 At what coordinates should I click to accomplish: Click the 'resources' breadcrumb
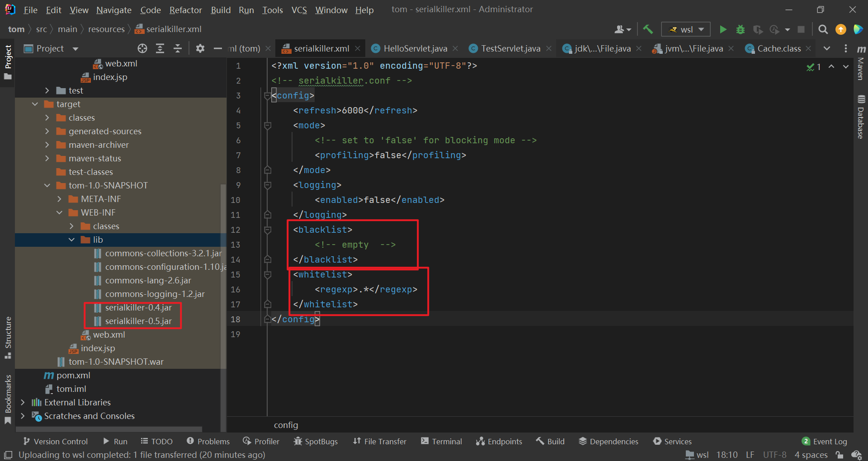pos(106,29)
